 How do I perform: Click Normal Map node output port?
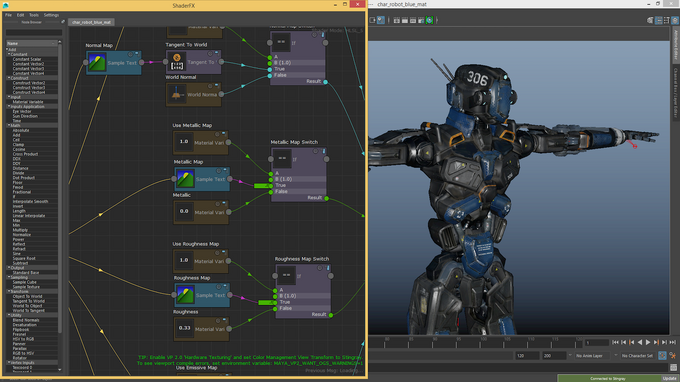[x=141, y=62]
